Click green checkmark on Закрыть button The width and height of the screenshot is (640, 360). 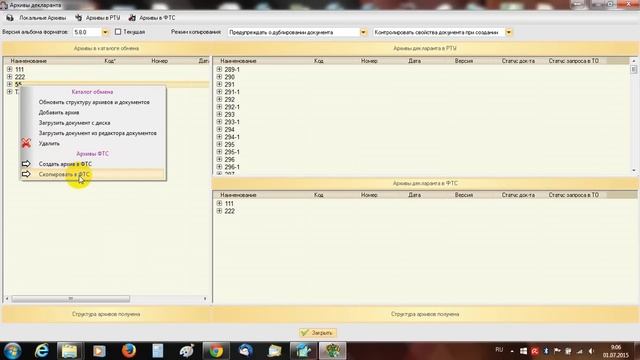[x=304, y=333]
